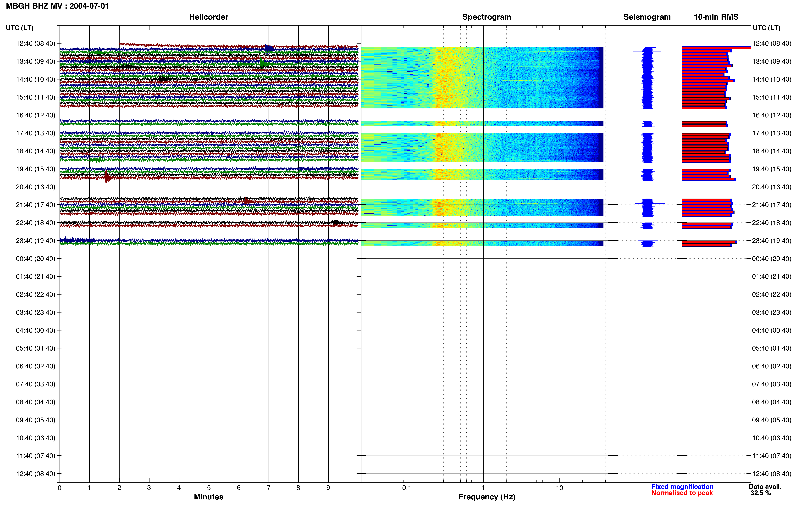Click "13:40 (09:40)" on the helicorder time axis
812x508 pixels.
[x=36, y=61]
